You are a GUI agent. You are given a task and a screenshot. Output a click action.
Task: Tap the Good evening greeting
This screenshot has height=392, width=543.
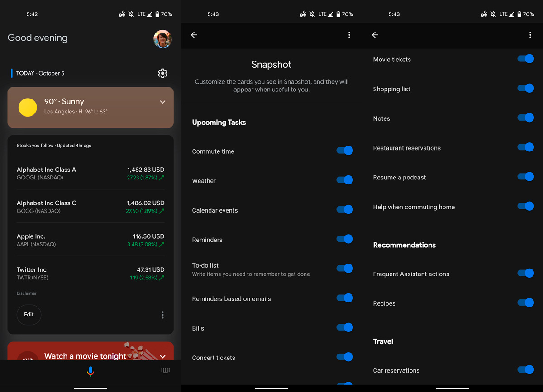[38, 38]
